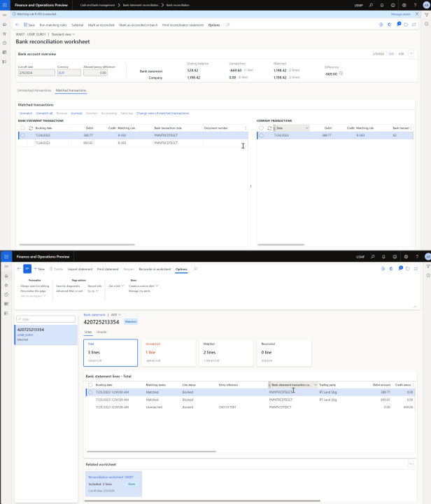Switch to Matched transactions tab
The height and width of the screenshot is (504, 431).
point(71,90)
